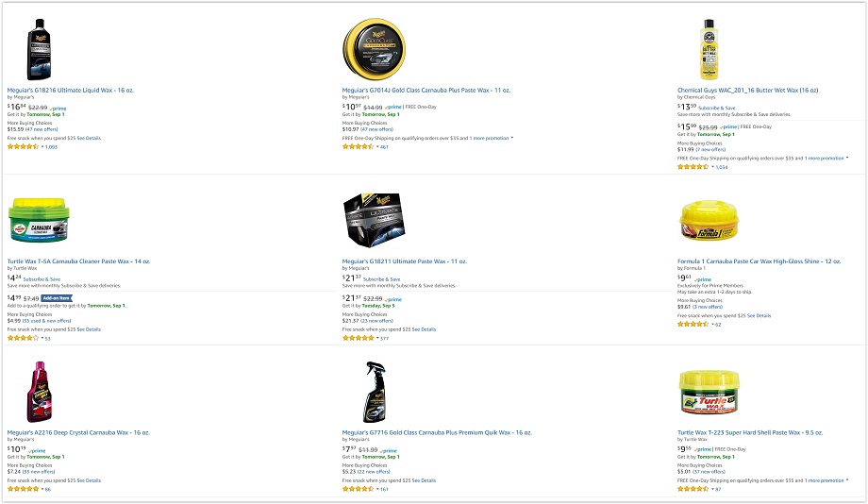
Task: Click the stars under Turtle Wax T-223 Super Hard Shell
Action: pyautogui.click(x=693, y=489)
